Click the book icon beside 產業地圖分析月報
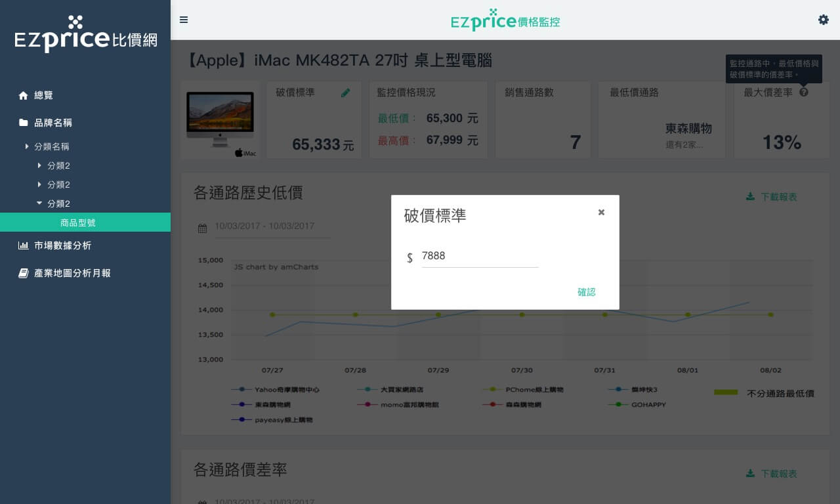This screenshot has height=504, width=840. 24,273
